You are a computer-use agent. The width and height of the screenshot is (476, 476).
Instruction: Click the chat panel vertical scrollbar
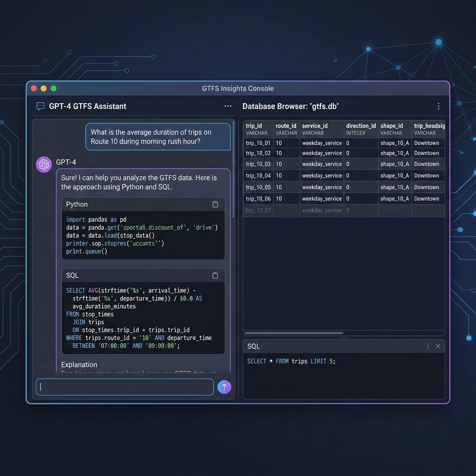pyautogui.click(x=233, y=169)
